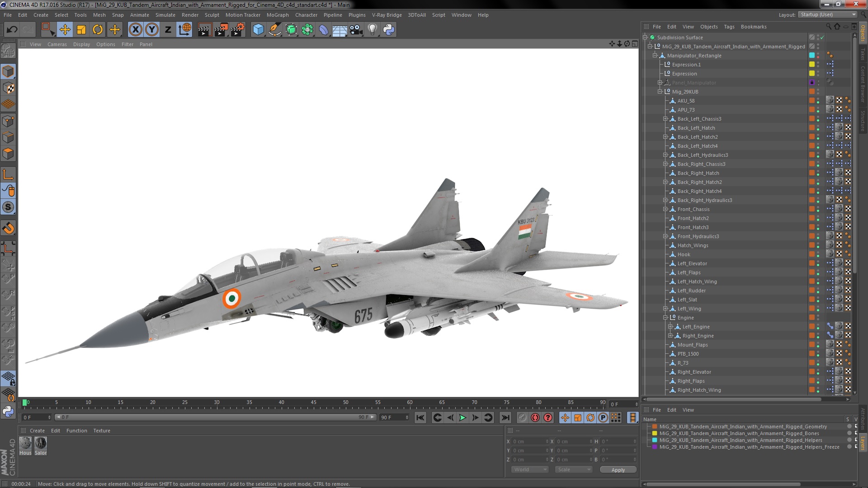Select the PTB_1500 object
The height and width of the screenshot is (488, 868).
[688, 354]
